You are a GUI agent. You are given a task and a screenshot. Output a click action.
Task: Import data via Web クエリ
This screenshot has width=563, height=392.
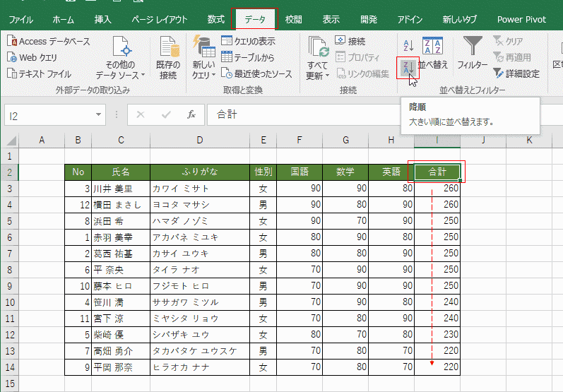click(x=32, y=57)
